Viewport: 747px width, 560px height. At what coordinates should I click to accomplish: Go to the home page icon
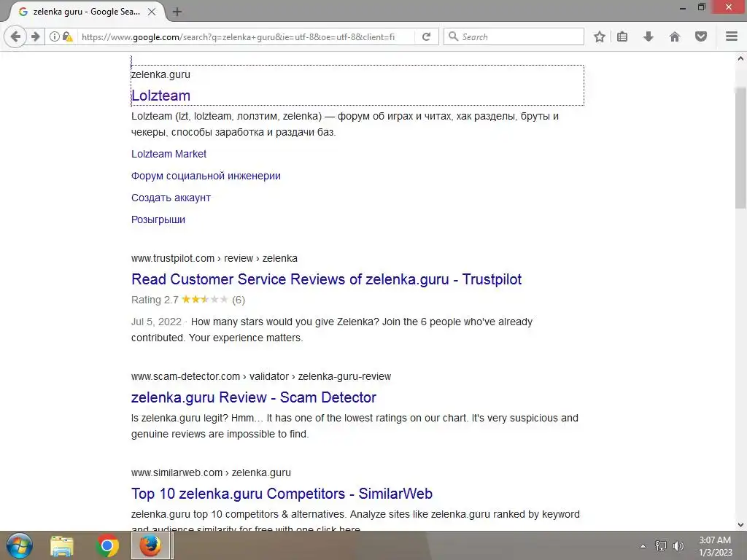click(675, 36)
